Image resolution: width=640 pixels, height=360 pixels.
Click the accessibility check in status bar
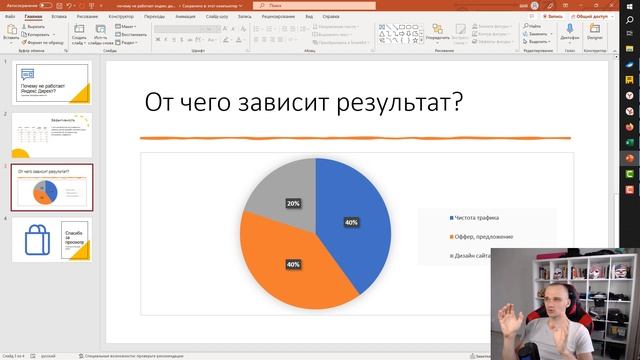[131, 356]
